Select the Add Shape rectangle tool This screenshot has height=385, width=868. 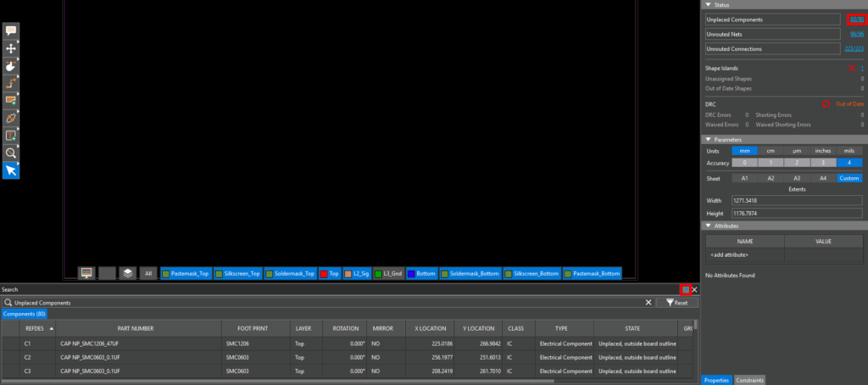coord(10,101)
